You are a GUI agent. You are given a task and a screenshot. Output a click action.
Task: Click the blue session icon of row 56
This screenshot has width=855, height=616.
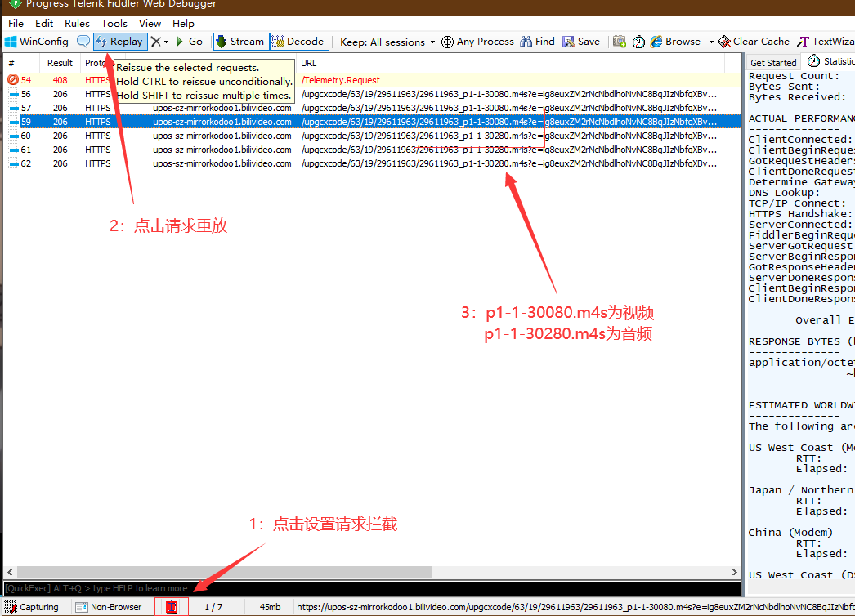14,94
